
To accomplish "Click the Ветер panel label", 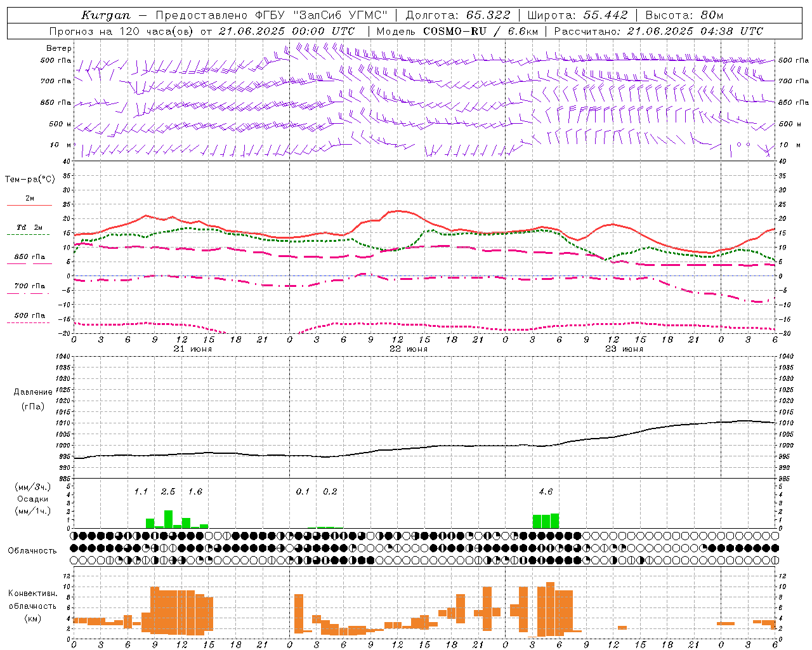I will [59, 48].
